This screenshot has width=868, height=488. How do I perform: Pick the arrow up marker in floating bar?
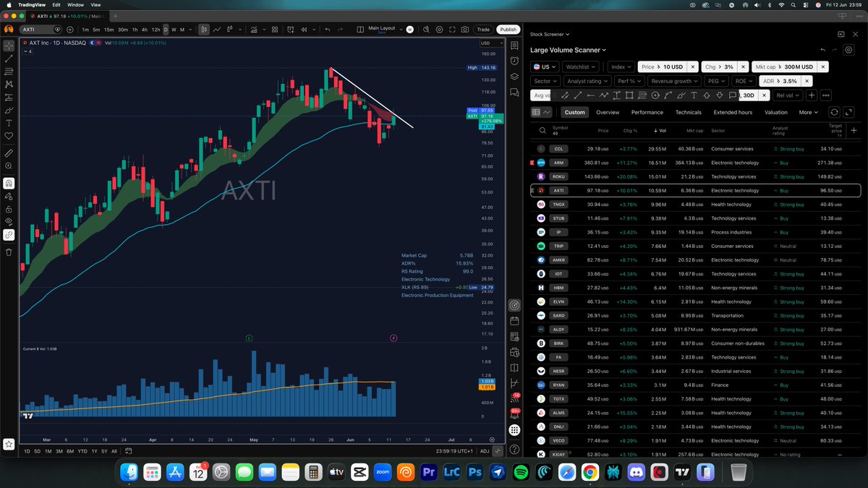point(707,95)
